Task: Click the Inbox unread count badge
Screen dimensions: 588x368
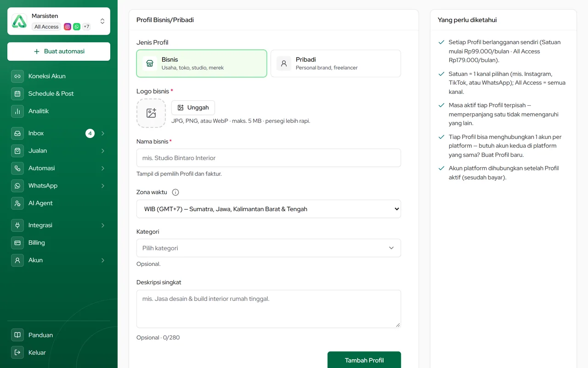Action: point(90,133)
